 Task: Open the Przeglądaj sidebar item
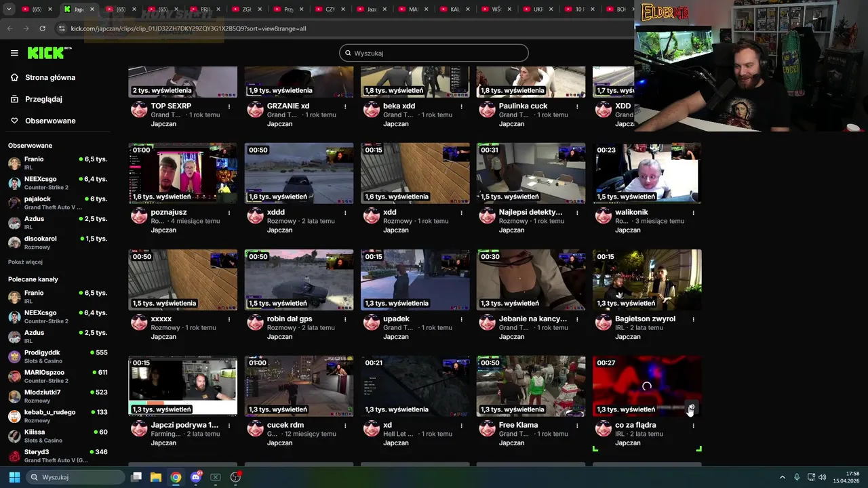(43, 99)
